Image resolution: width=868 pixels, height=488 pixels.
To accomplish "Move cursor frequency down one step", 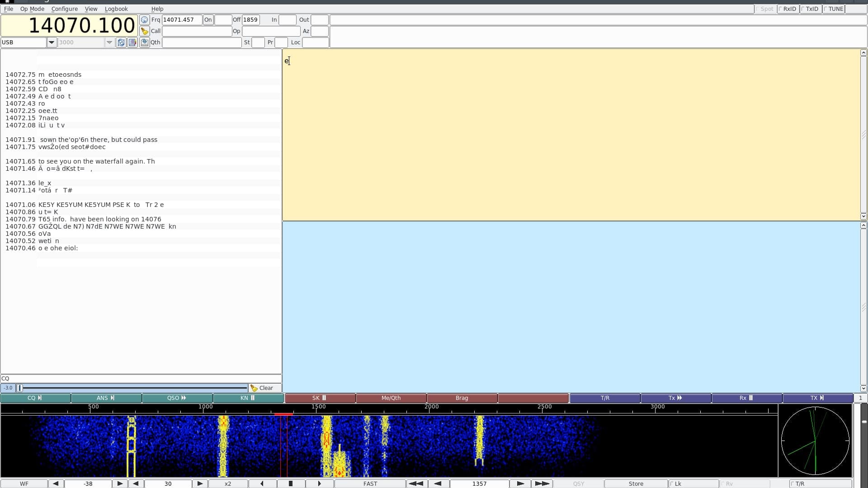I will coord(438,483).
